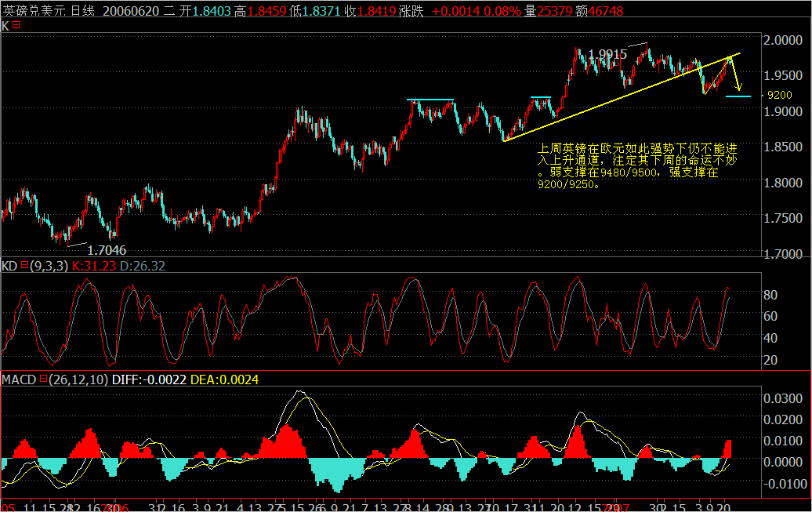Open the parameter dropdown next to the KD indicator
The image size is (812, 512).
click(24, 266)
